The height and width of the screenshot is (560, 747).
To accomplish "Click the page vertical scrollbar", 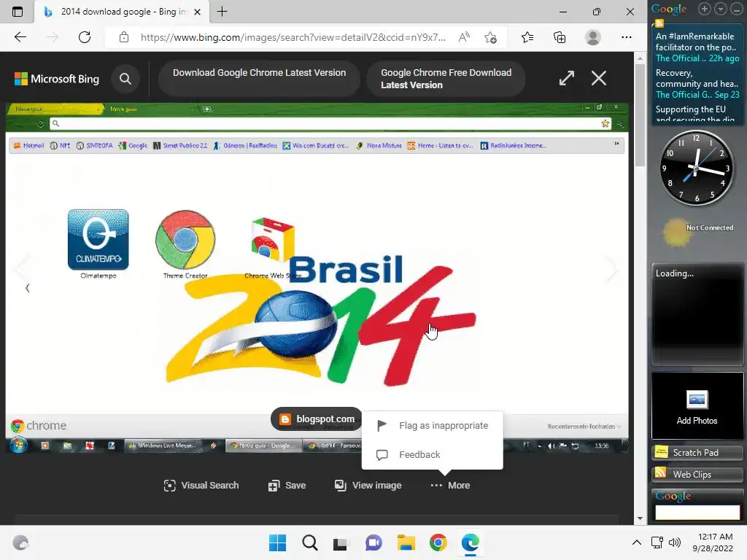I will click(x=640, y=114).
